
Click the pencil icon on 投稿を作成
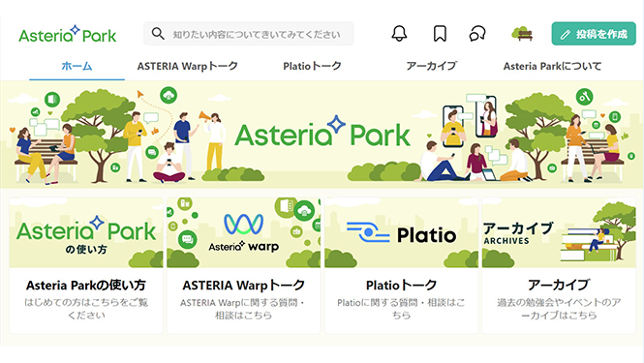coord(566,35)
